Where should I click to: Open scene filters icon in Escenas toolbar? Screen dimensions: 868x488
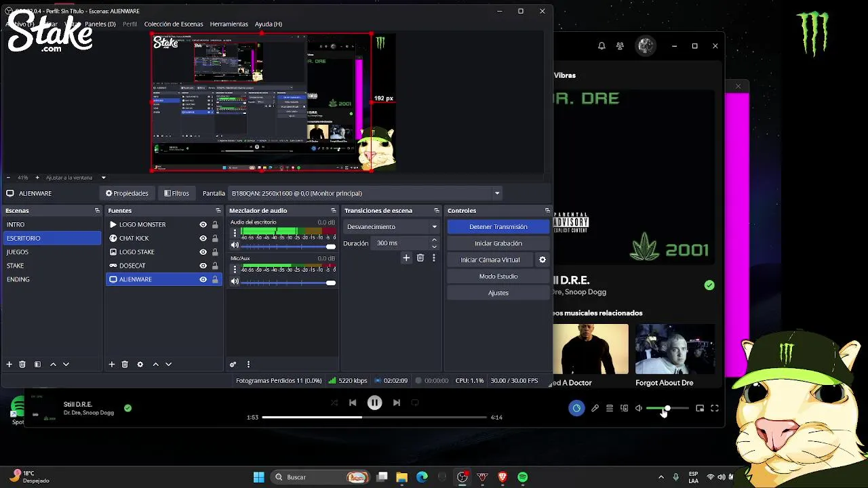pyautogui.click(x=37, y=364)
